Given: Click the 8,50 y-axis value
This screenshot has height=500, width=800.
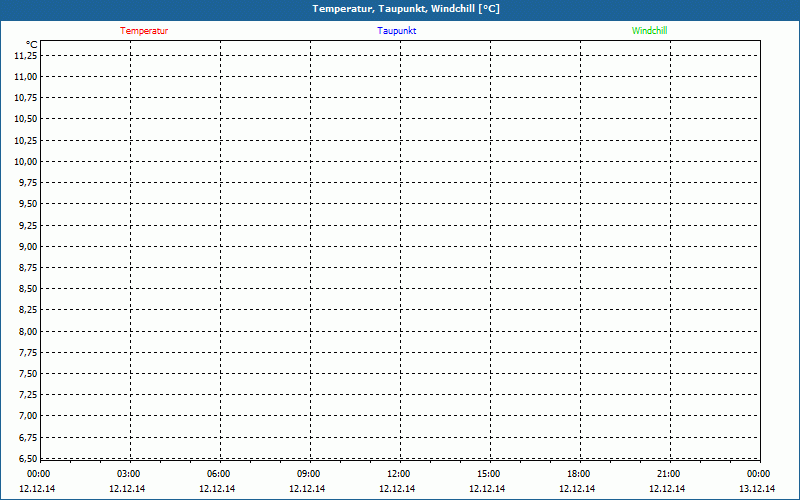Looking at the screenshot, I should click(28, 289).
